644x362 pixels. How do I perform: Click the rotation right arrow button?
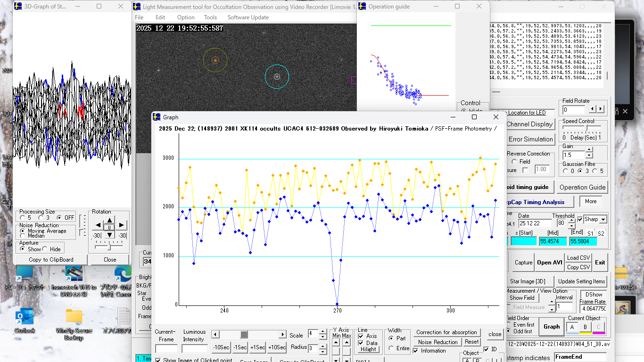(x=122, y=225)
